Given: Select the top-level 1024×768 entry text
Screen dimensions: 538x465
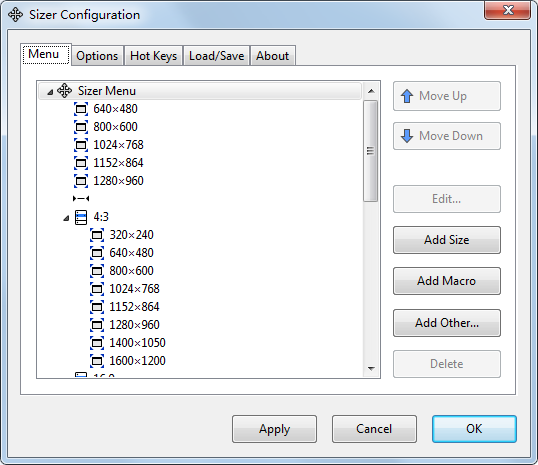Looking at the screenshot, I should 118,145.
